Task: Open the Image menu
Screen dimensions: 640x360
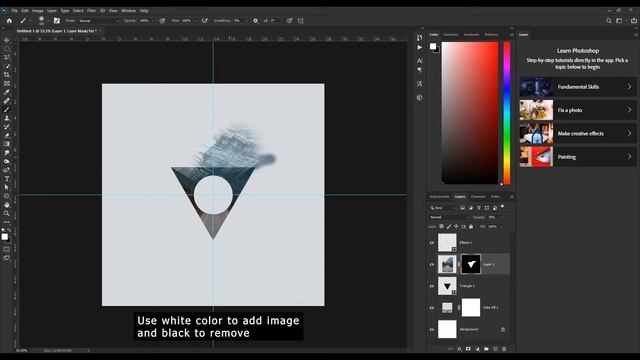Action: (x=38, y=11)
